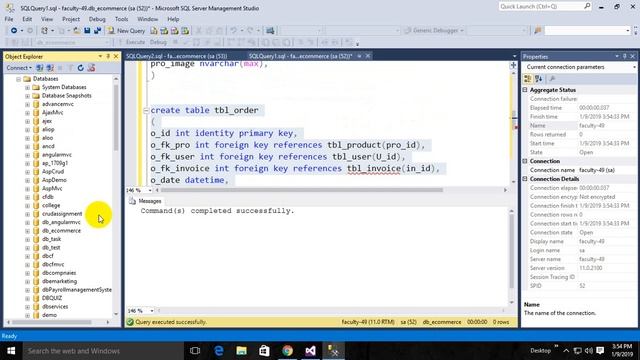Open Task View on the taskbar
The image size is (640, 360).
click(x=195, y=351)
